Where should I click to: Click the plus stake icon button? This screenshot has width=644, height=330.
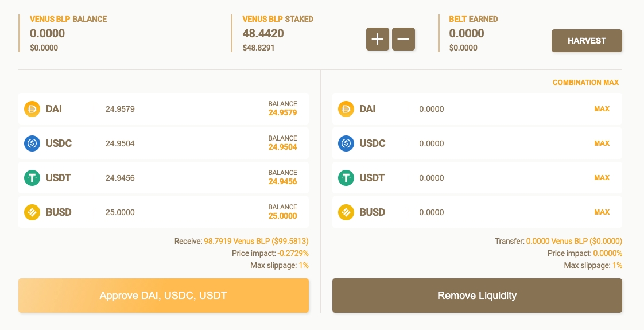coord(377,39)
